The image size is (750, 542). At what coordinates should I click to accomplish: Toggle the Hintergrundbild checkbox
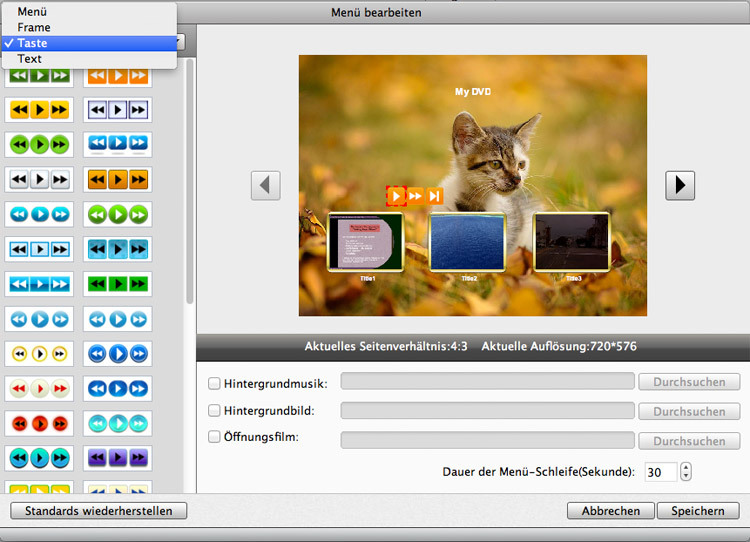(214, 411)
